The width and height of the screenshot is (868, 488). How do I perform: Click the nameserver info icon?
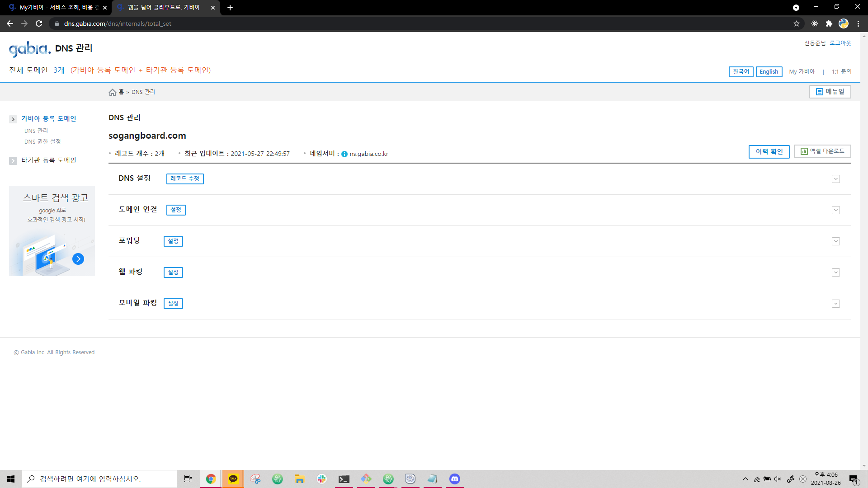344,154
